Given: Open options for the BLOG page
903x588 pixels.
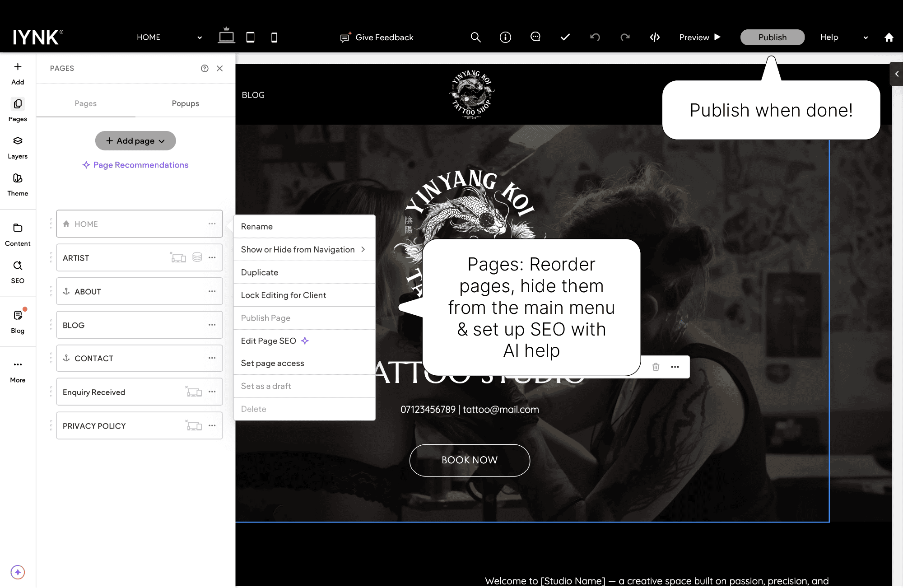Looking at the screenshot, I should click(212, 325).
